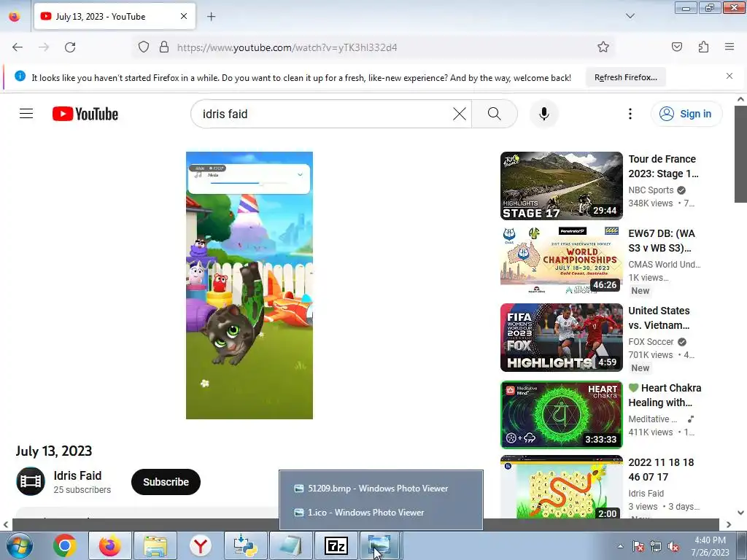Open EW67 DB video title
Viewport: 747px width, 560px height.
click(662, 241)
